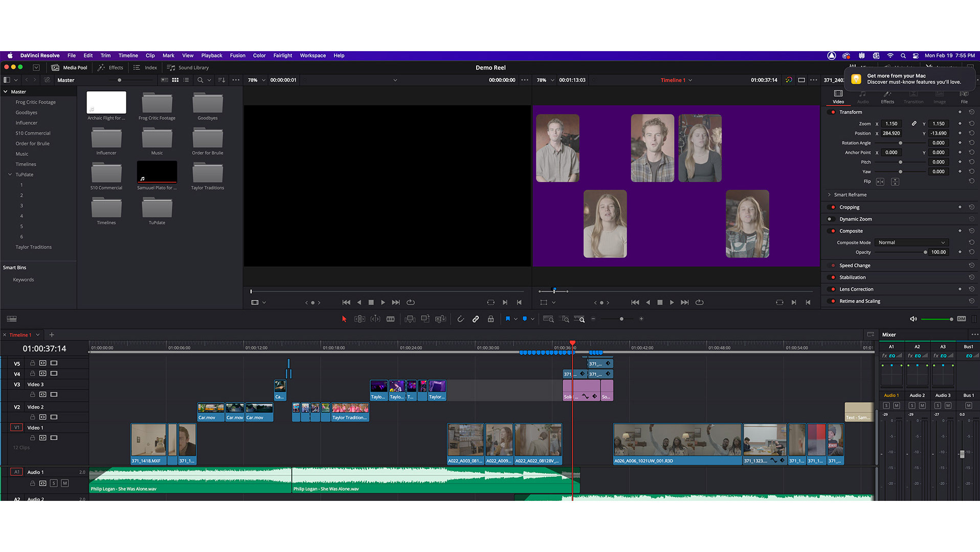Switch Media Pool to list view
This screenshot has width=980, height=552.
click(x=186, y=80)
